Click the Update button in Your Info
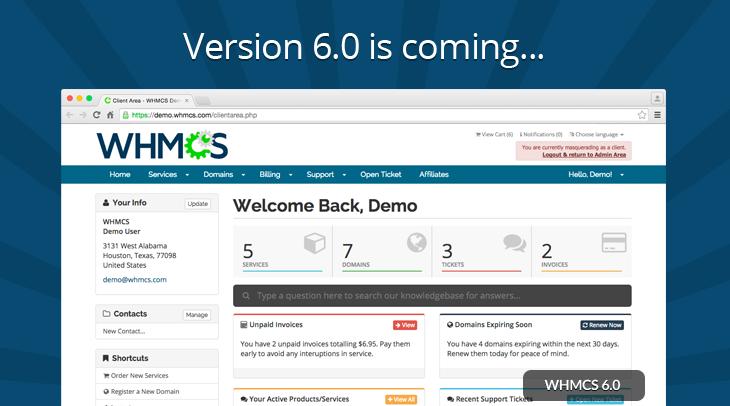This screenshot has height=406, width=730. click(x=198, y=204)
